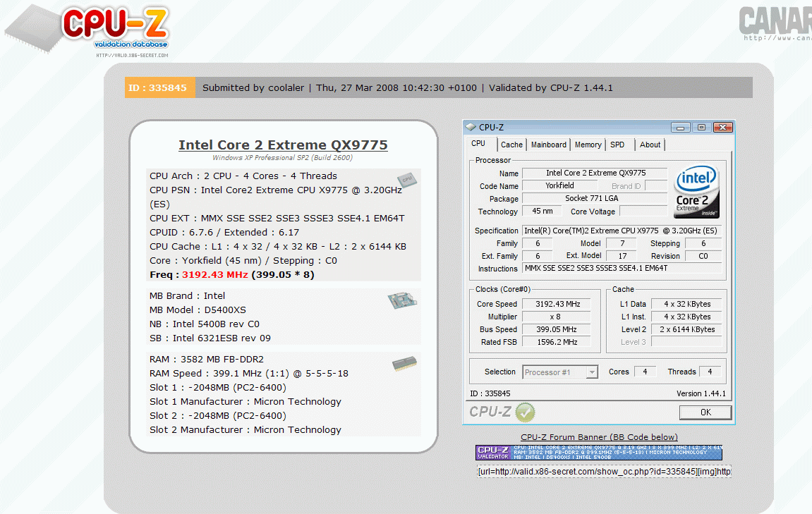Viewport: 812px width, 514px height.
Task: Click the Name field showing QX9775
Action: (x=595, y=173)
